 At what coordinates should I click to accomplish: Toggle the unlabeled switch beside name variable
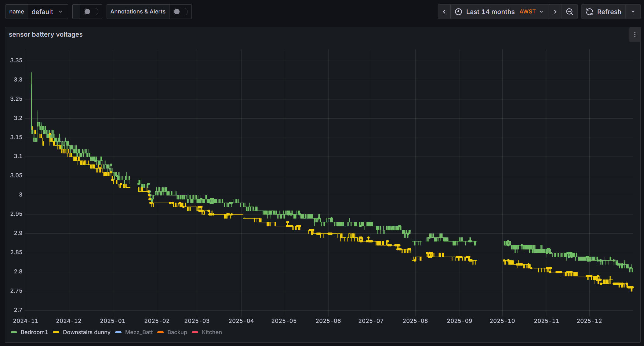91,12
